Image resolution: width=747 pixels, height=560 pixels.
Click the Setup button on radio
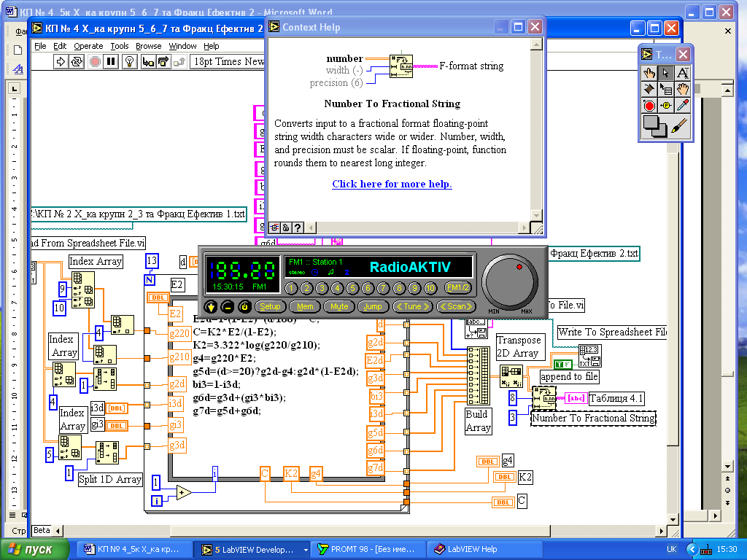tap(270, 307)
